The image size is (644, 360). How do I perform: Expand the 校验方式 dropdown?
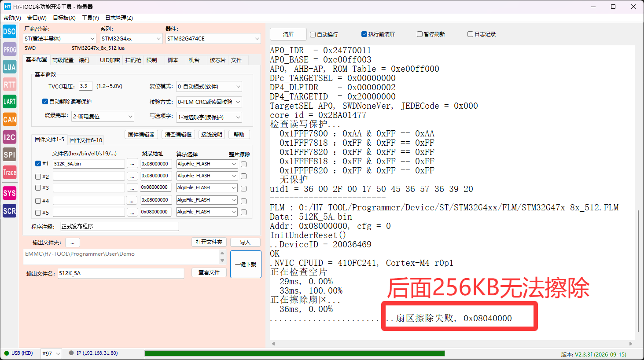pyautogui.click(x=209, y=102)
